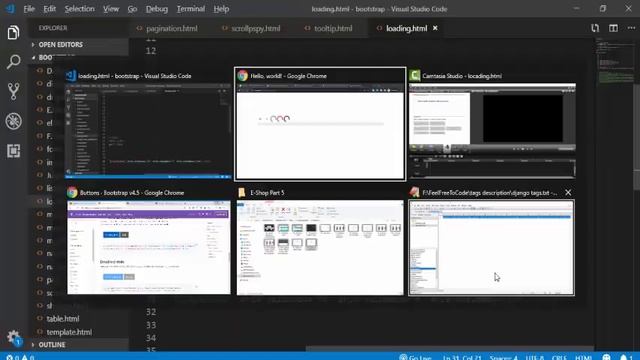
Task: Open the Debug menu
Action: (157, 9)
